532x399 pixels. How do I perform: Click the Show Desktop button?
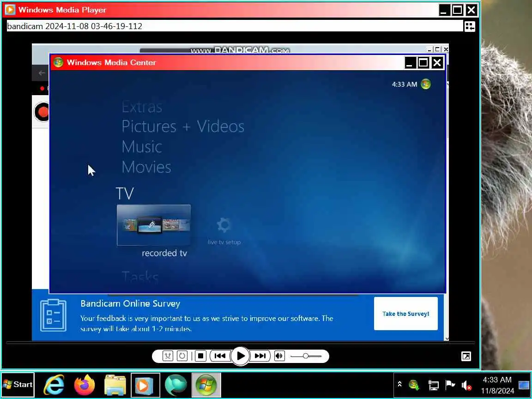pos(524,385)
